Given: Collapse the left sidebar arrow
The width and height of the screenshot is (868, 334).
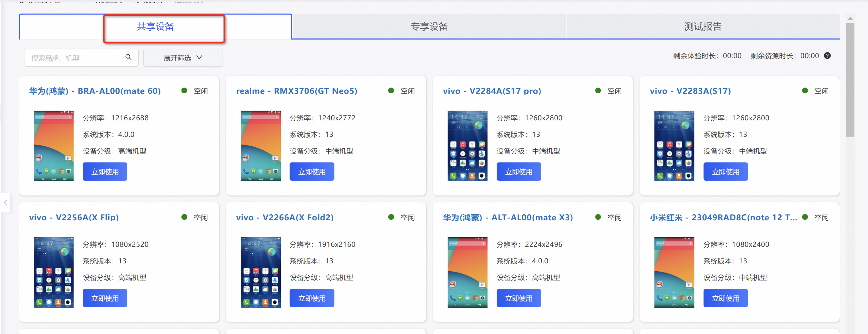Looking at the screenshot, I should 5,203.
